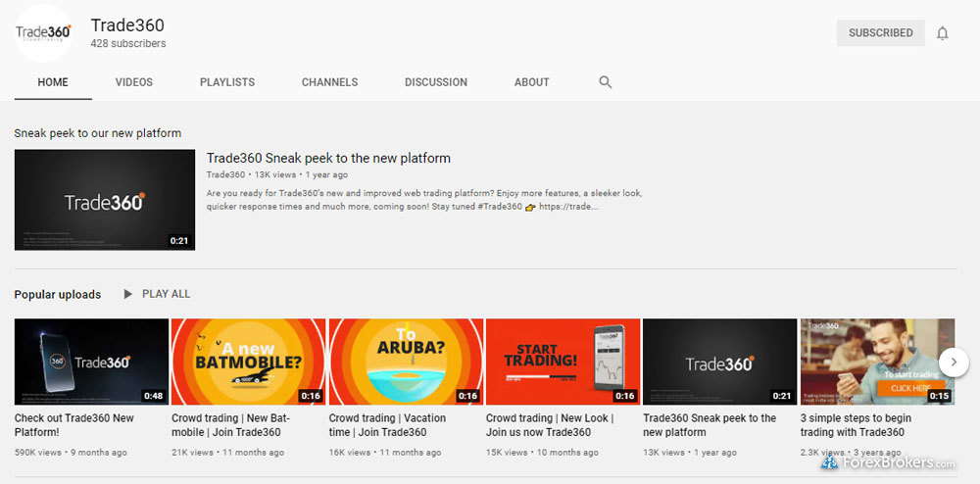Click the Sneak peek to our new platform heading
The image size is (980, 484).
(x=97, y=133)
